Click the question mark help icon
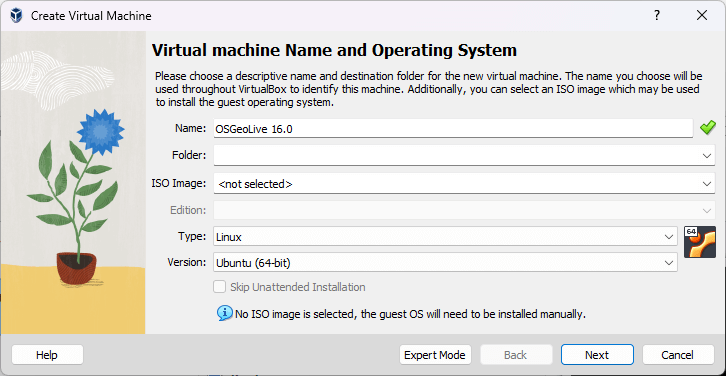Image resolution: width=726 pixels, height=376 pixels. (x=657, y=16)
